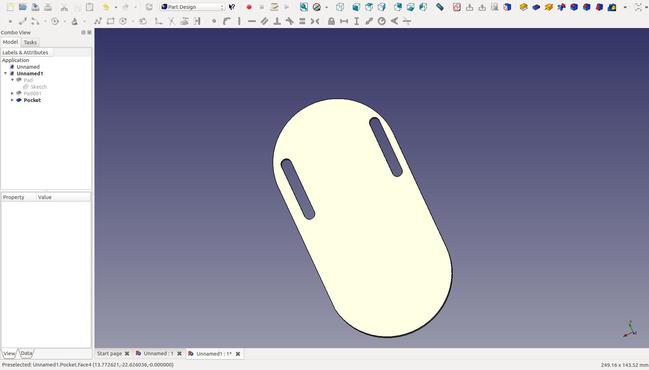Toggle fullscreen view icon at toolbar end

click(639, 7)
